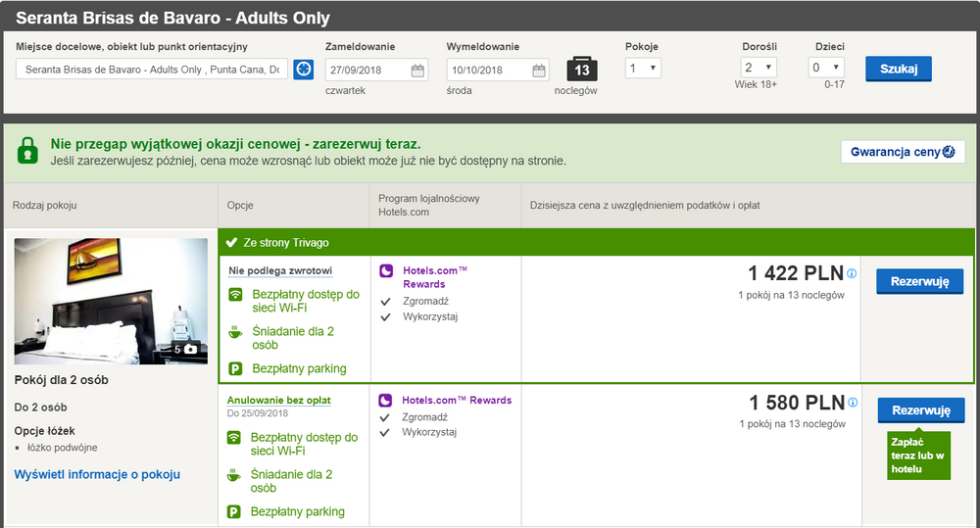Click the Zameldowanie date field 27/09/2018

pyautogui.click(x=377, y=70)
